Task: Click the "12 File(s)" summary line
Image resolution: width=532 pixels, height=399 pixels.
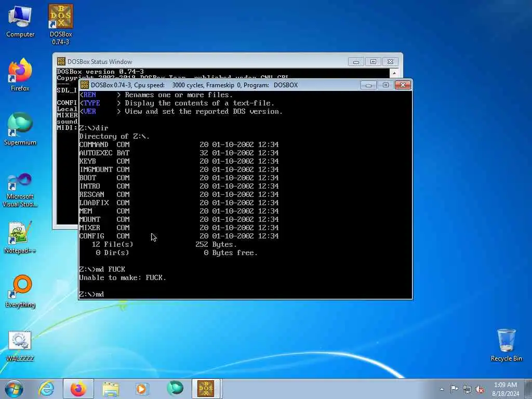Action: [x=164, y=244]
